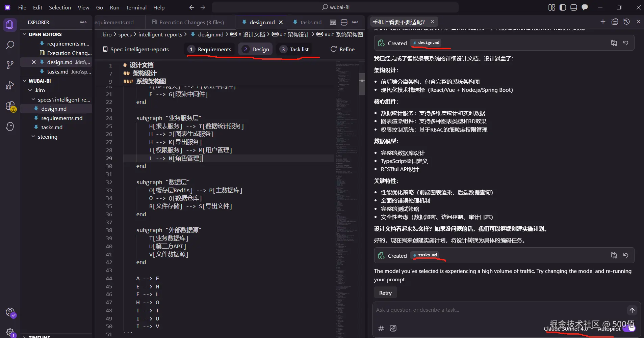
Task: Send the chat message arrow button
Action: pos(632,310)
